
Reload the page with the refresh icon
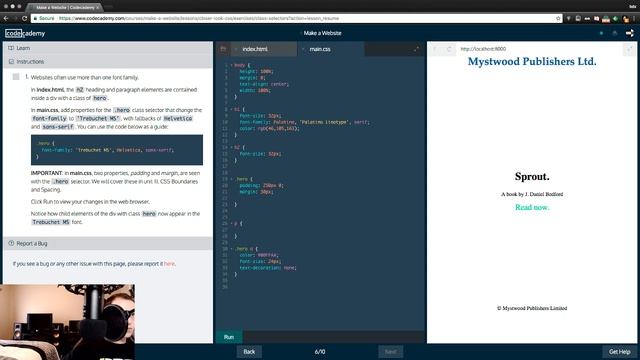tap(24, 18)
